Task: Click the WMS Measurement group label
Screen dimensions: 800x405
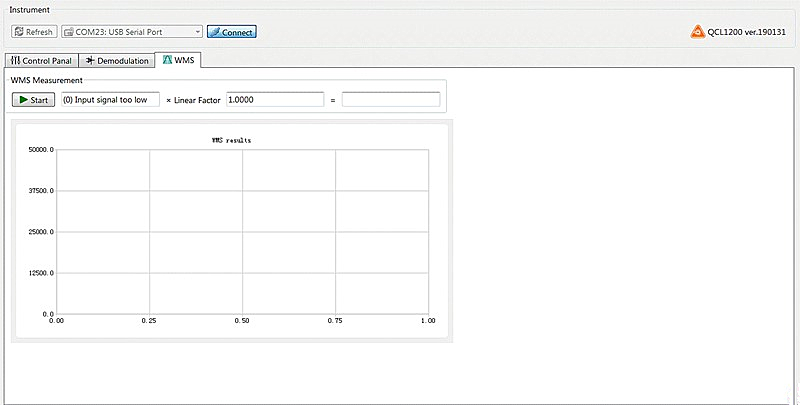Action: coord(47,80)
